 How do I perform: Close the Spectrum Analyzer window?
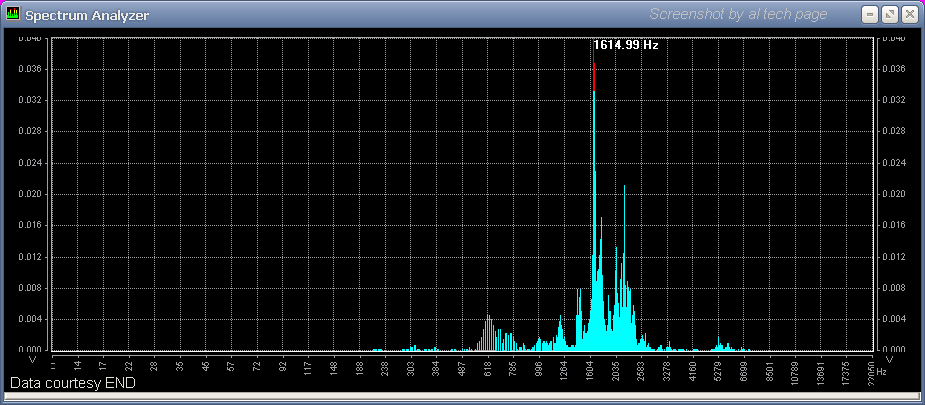pos(909,15)
